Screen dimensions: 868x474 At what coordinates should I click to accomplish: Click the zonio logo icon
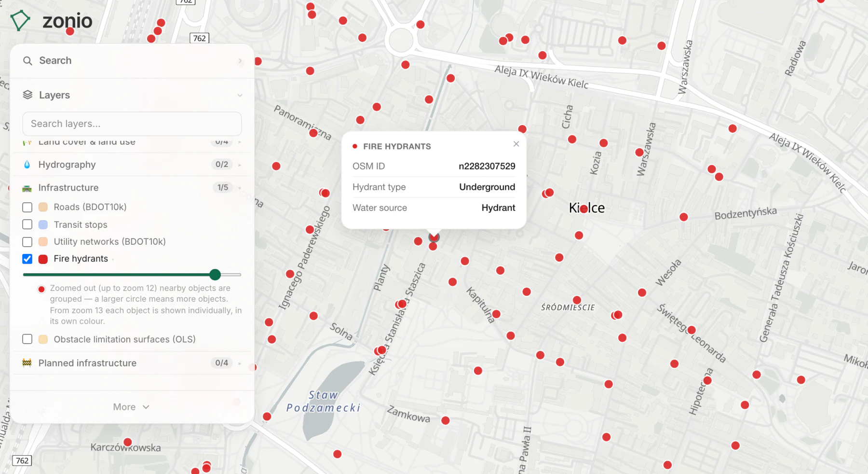click(x=20, y=21)
